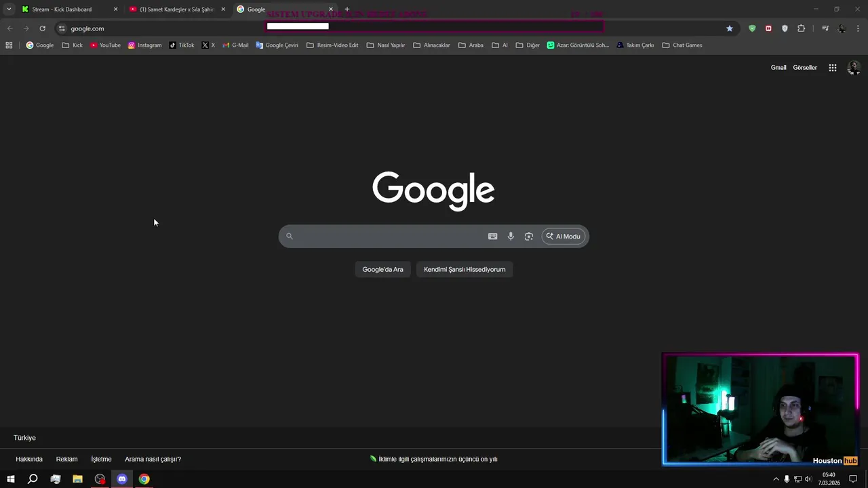The image size is (868, 488).
Task: Open the Windows Start menu
Action: (11, 479)
